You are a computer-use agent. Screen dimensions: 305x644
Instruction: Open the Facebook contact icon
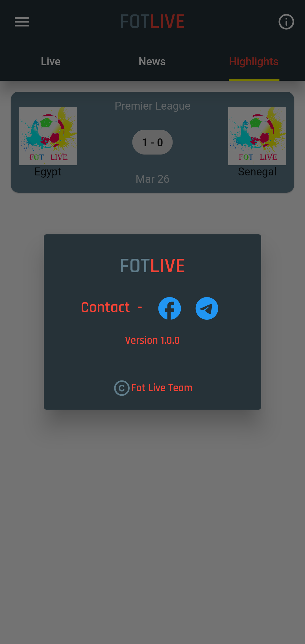click(x=169, y=308)
